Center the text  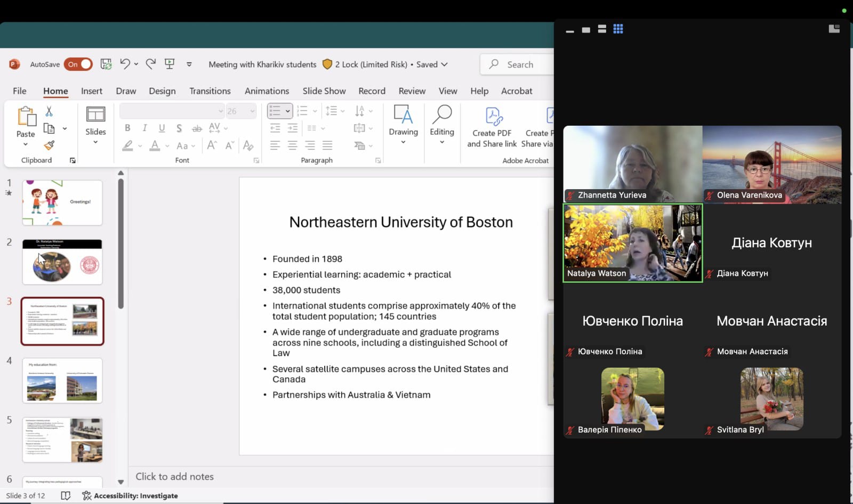(x=293, y=145)
